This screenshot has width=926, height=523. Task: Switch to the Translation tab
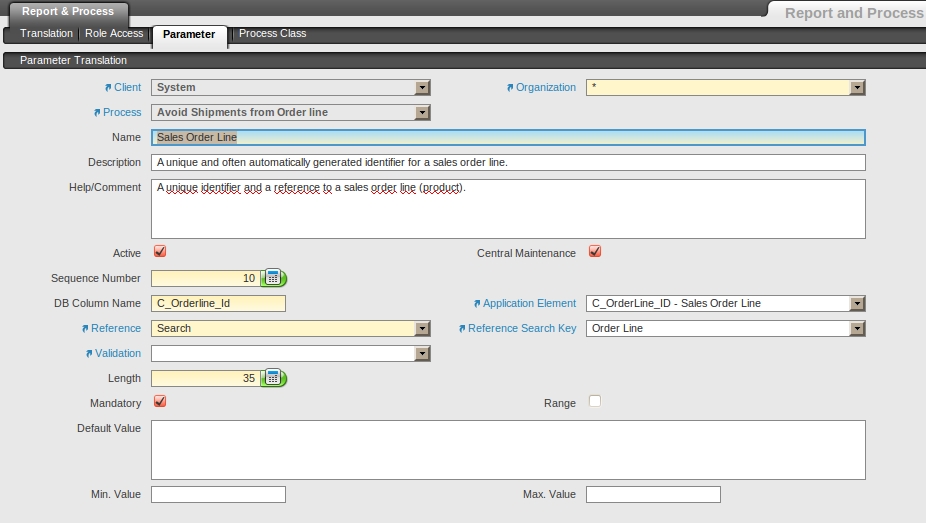click(x=46, y=34)
